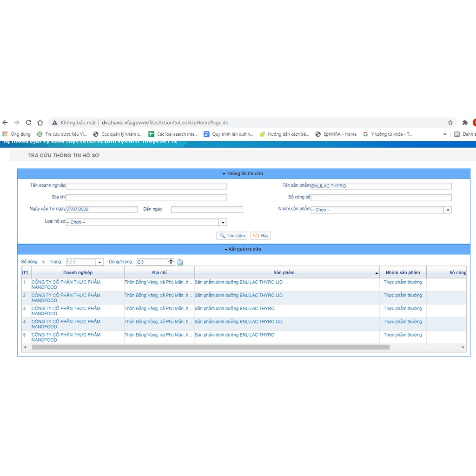Open row 4 ENLILAC THYRO LID product
This screenshot has height=476, width=476.
click(238, 322)
